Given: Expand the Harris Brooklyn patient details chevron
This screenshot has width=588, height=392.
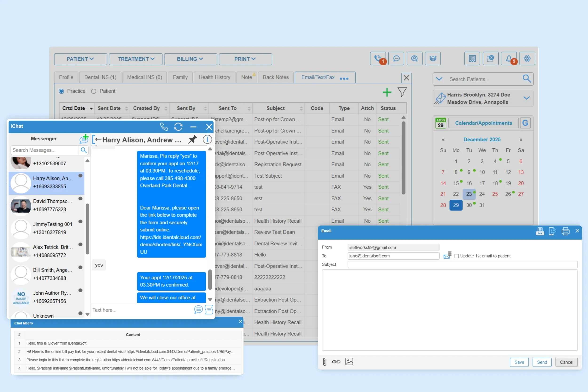Looking at the screenshot, I should [527, 98].
